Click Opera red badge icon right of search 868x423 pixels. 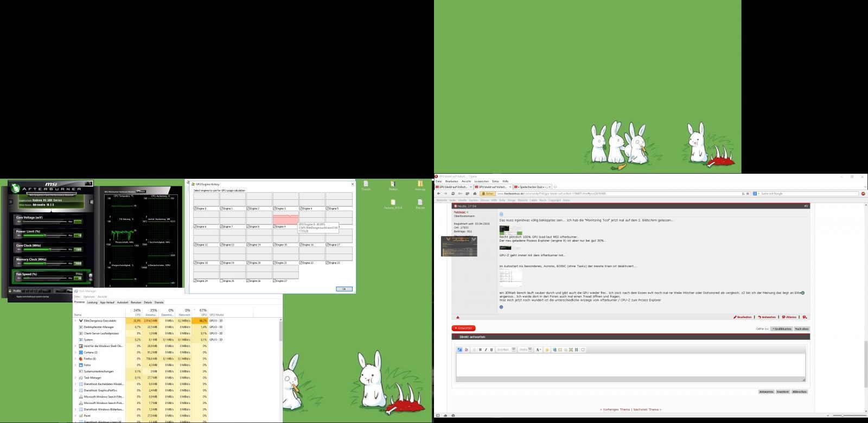click(863, 193)
